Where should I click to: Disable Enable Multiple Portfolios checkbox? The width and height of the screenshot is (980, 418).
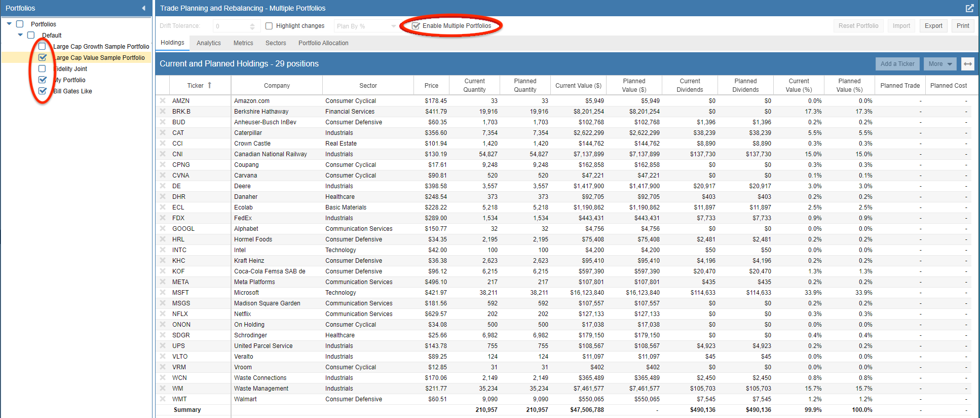416,26
